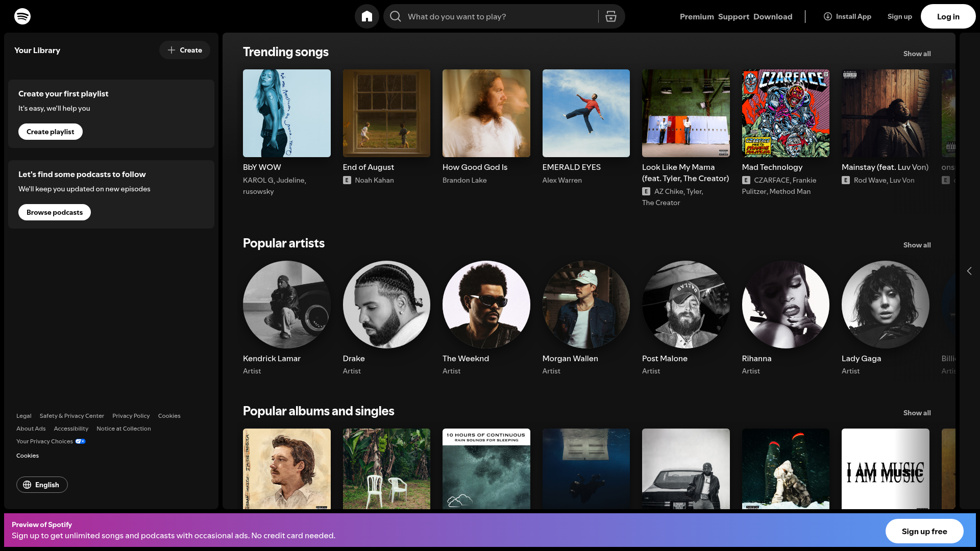Click the plus icon in Create
980x551 pixels.
(171, 50)
